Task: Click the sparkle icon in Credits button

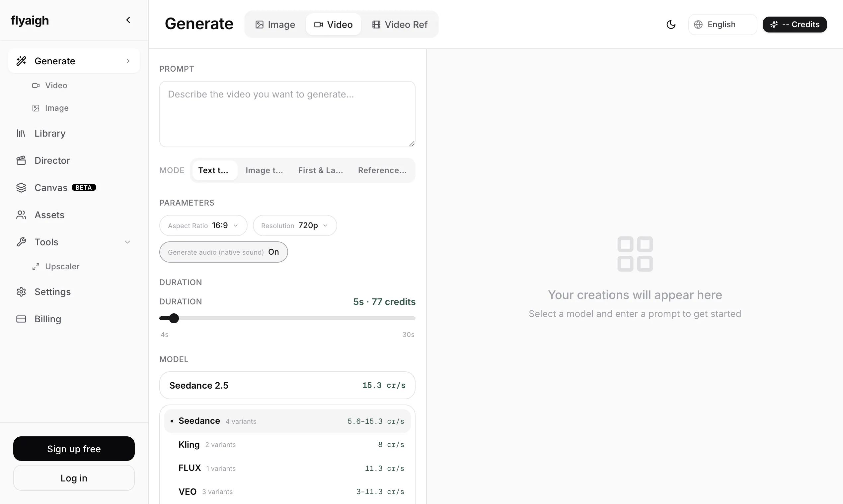Action: pos(774,25)
